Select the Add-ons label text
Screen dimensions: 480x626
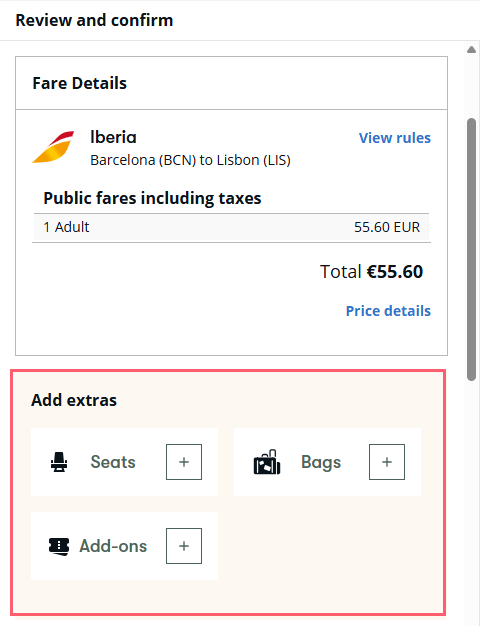click(x=113, y=546)
